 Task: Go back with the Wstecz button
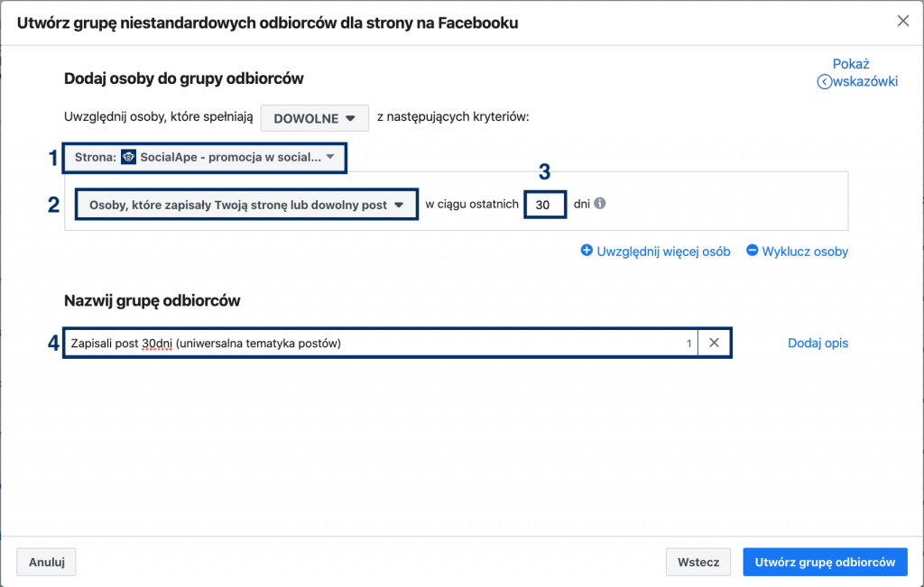[x=698, y=562]
